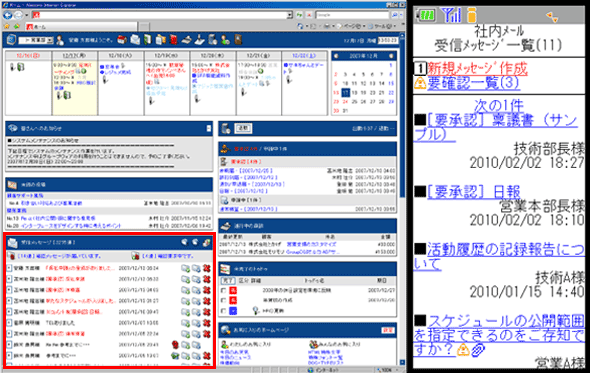The image size is (590, 373).
Task: Open 新規メッセージ作成 link on phone screen
Action: tap(477, 69)
